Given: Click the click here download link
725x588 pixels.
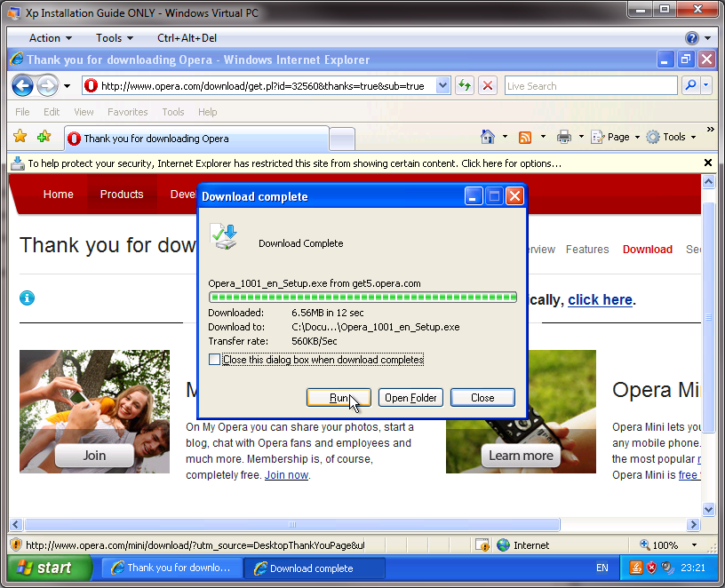Looking at the screenshot, I should 600,299.
